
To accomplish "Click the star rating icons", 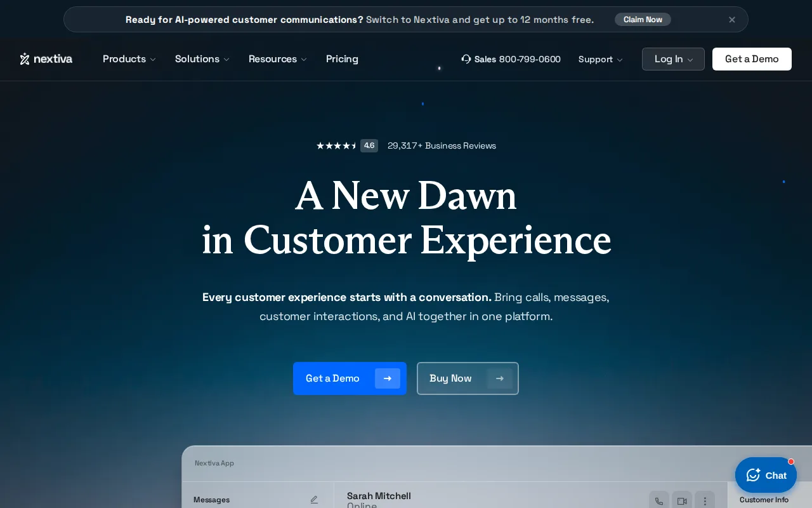I will pyautogui.click(x=336, y=145).
